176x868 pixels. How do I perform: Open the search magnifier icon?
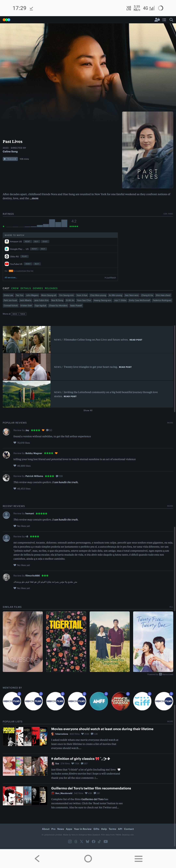click(171, 20)
